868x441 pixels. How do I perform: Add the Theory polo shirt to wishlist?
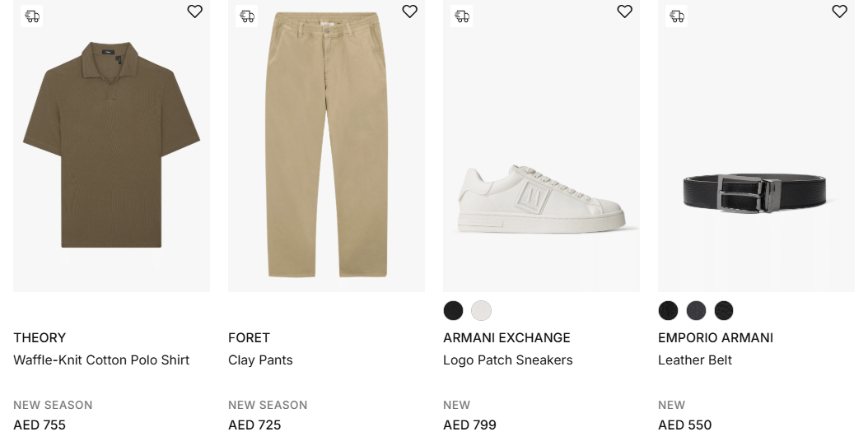(194, 12)
